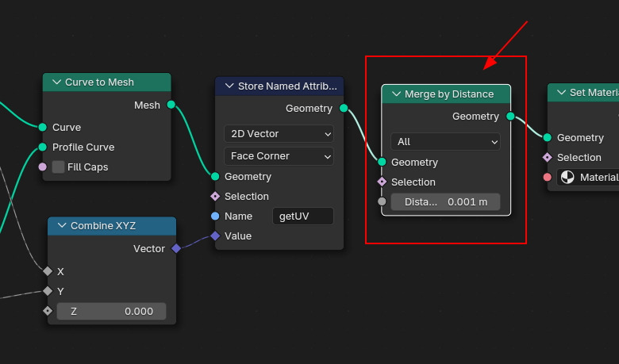Screen dimensions: 619x364
Task: Click the Z input socket
Action: (x=48, y=311)
